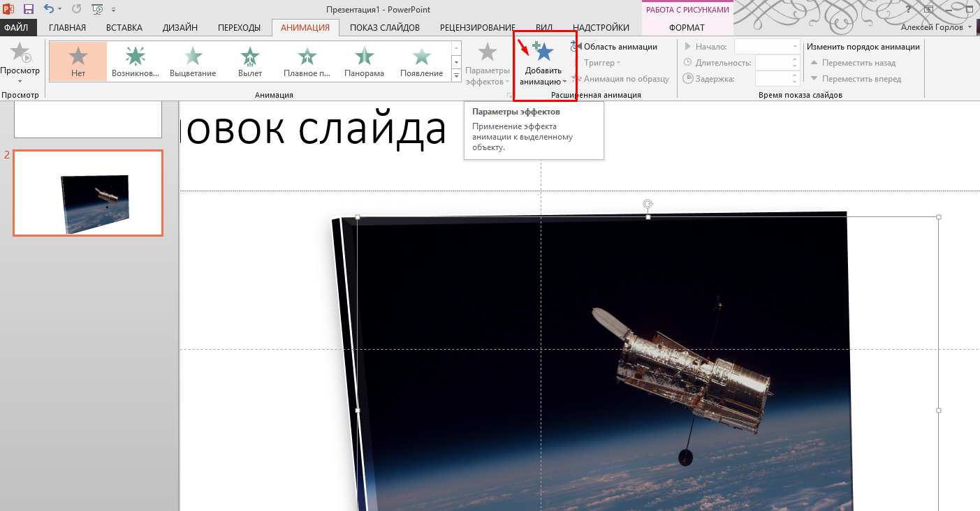Apply the Появление animation effect
Screen dimensions: 980x511
click(x=421, y=61)
